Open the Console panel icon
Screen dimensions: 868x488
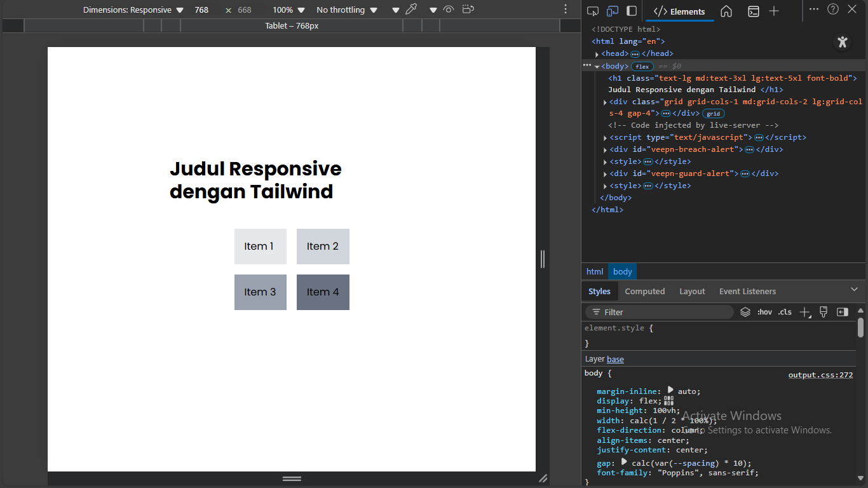pos(753,11)
